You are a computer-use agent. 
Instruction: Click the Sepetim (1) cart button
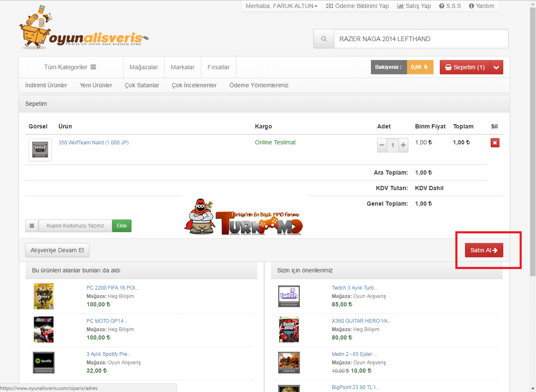point(465,67)
